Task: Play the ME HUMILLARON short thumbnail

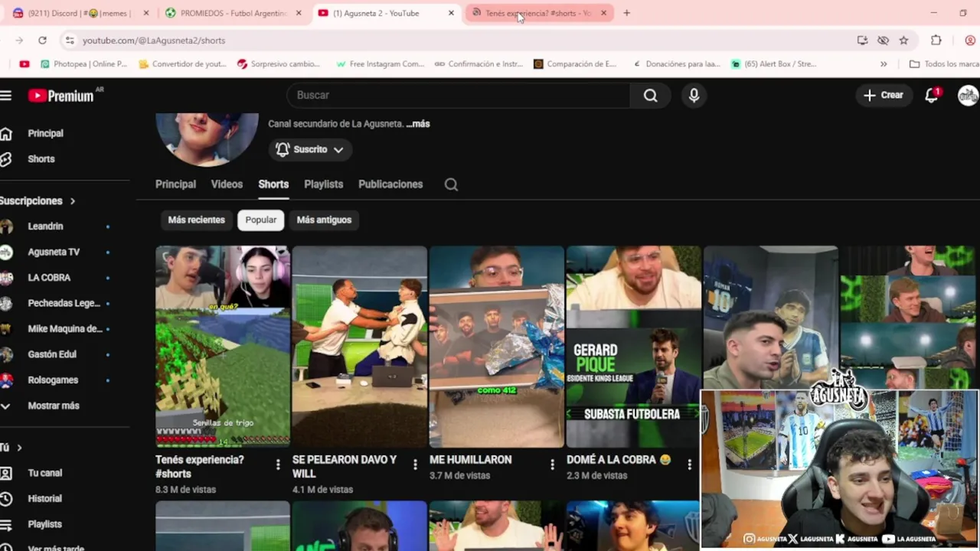Action: (497, 346)
